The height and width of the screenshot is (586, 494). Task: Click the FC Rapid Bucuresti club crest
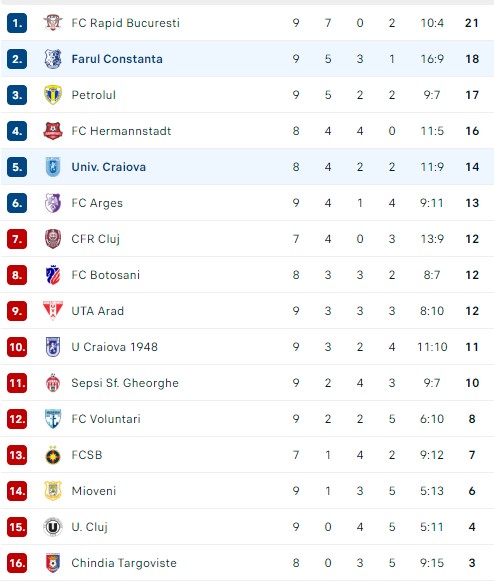click(53, 22)
